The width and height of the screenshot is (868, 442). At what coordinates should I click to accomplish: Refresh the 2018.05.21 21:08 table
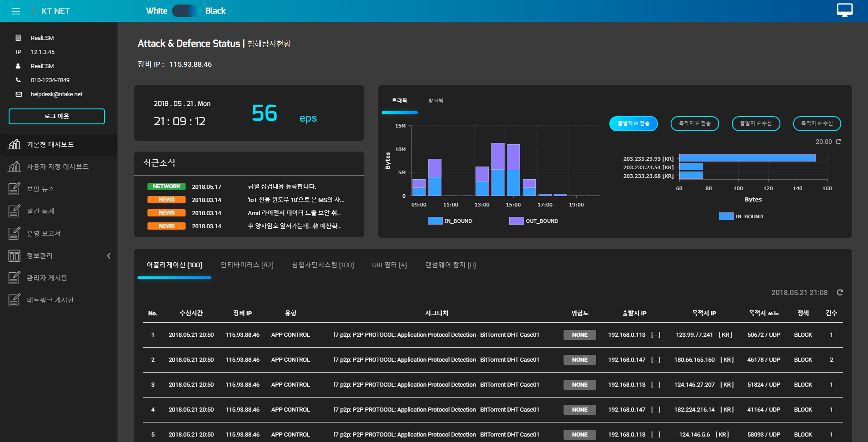[840, 292]
